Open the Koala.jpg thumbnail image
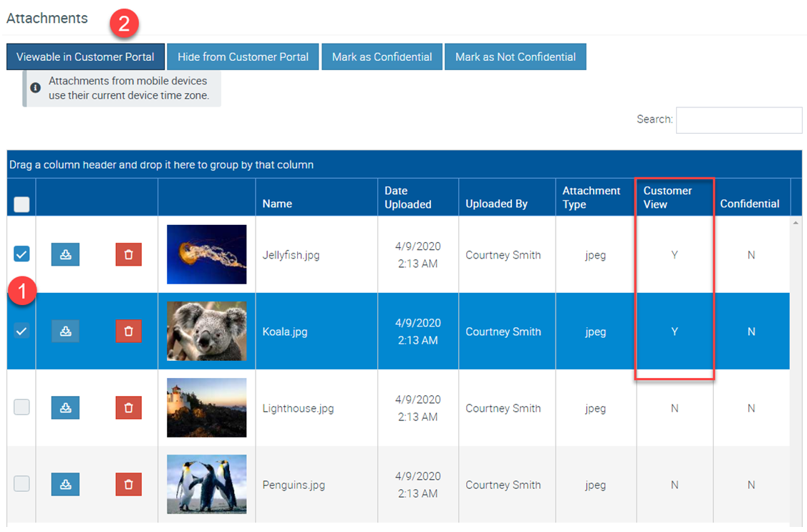 pos(206,331)
